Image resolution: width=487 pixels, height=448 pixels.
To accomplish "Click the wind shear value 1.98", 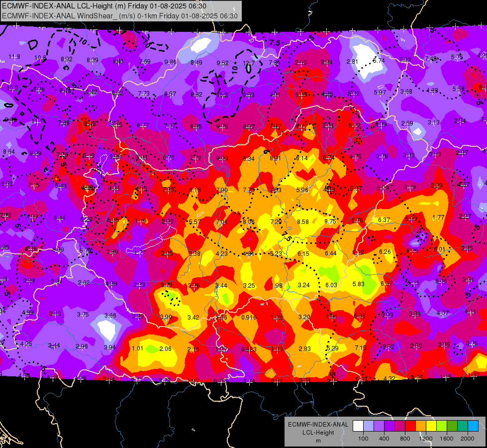I will [277, 286].
